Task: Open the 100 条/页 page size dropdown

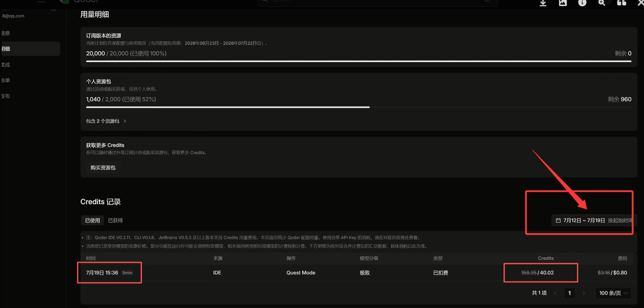Action: coord(613,293)
